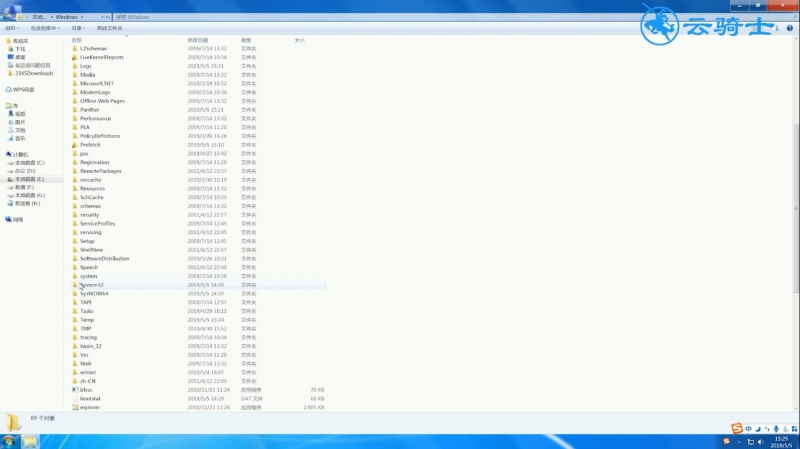Viewport: 800px width, 449px height.
Task: Expand the 计算机 computer group
Action: (17, 154)
